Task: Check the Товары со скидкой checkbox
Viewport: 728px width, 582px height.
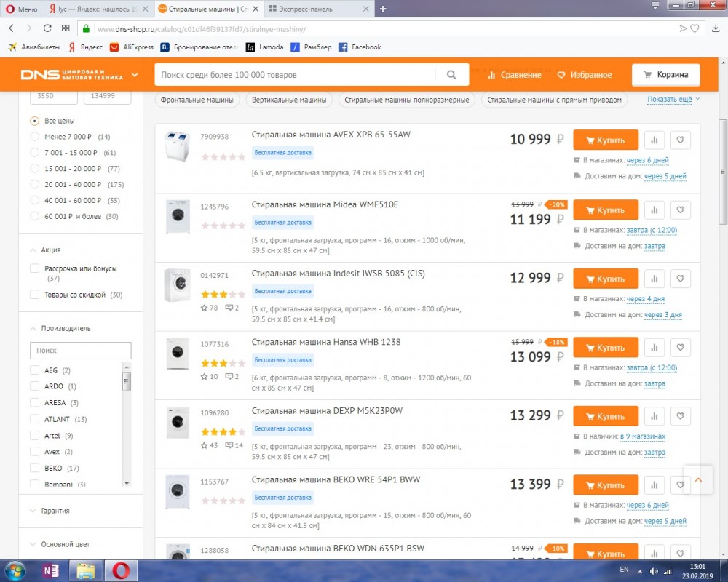Action: [x=35, y=295]
